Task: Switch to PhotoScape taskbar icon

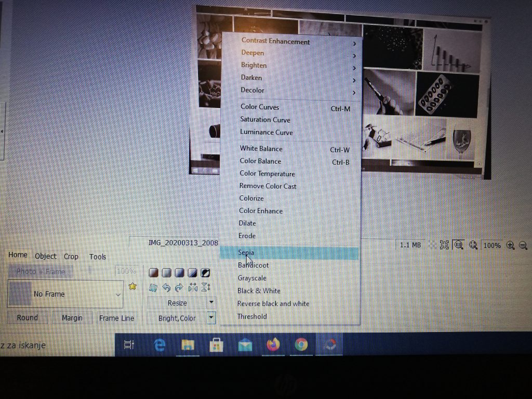Action: point(329,345)
